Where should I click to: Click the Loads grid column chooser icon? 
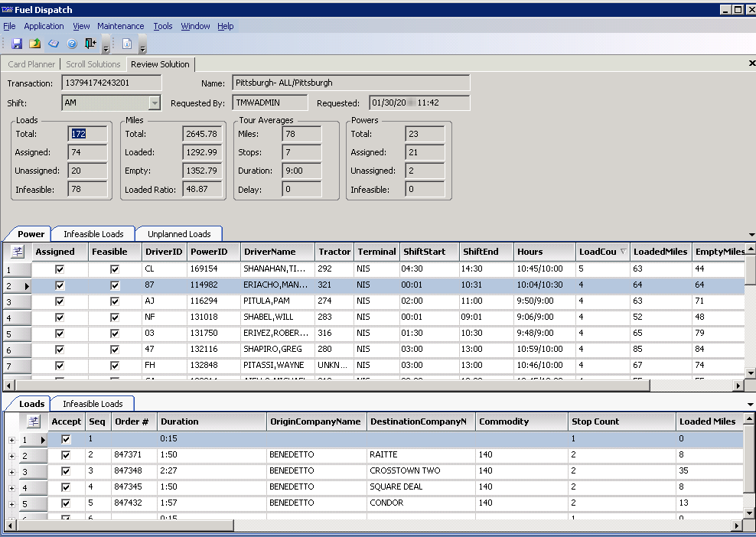[33, 421]
